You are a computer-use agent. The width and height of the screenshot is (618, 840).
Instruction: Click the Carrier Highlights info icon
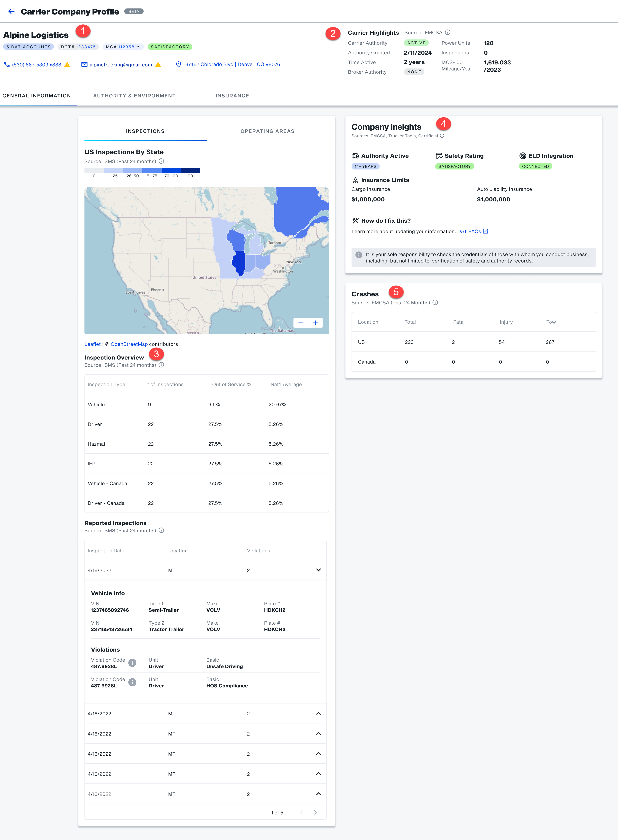[448, 33]
